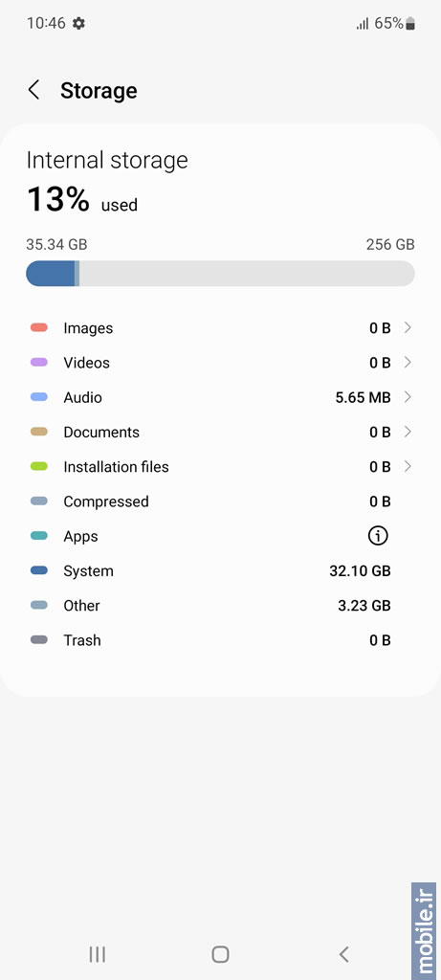Image resolution: width=441 pixels, height=980 pixels.
Task: Expand Images storage details chevron
Action: (x=408, y=327)
